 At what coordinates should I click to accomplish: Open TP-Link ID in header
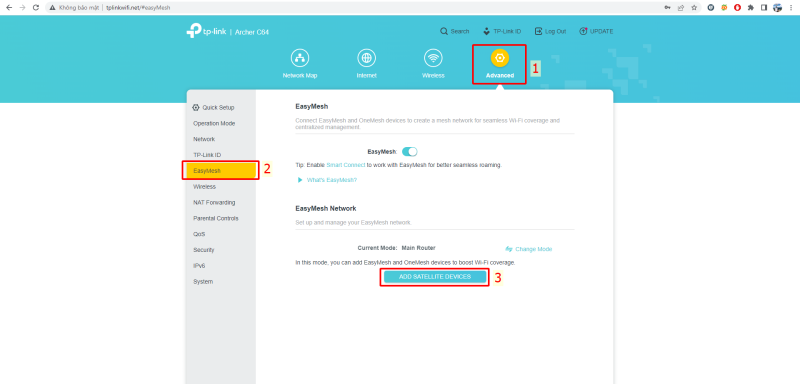click(502, 31)
